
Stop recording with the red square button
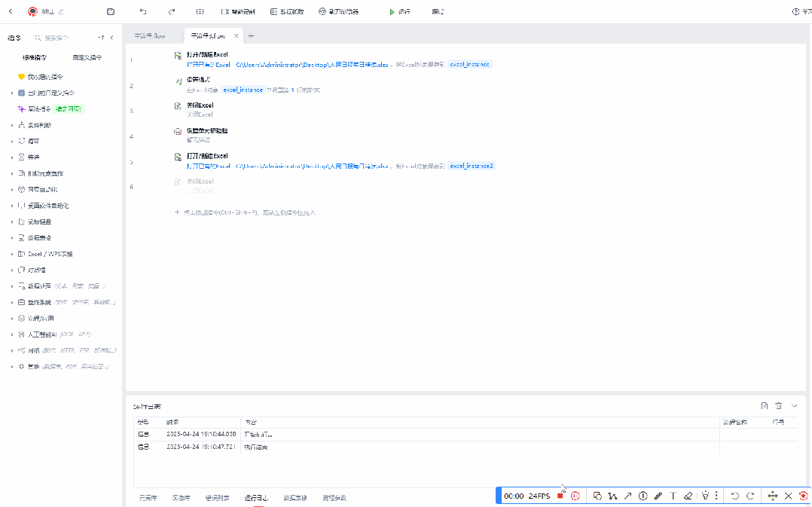click(x=560, y=496)
